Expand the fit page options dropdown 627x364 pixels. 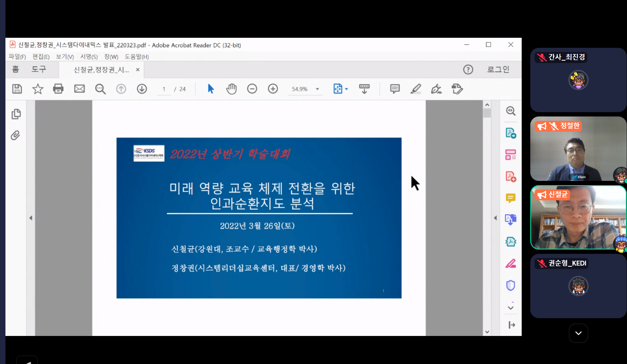[x=347, y=89]
